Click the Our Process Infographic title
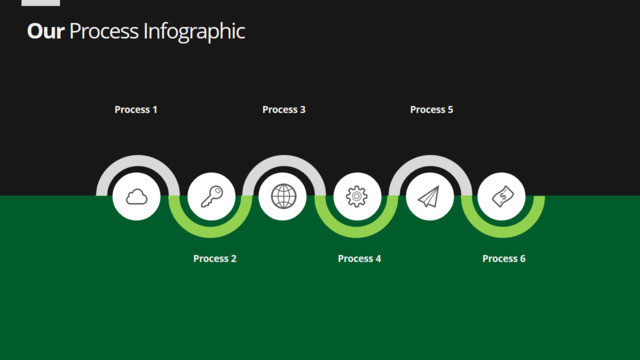 pyautogui.click(x=136, y=31)
